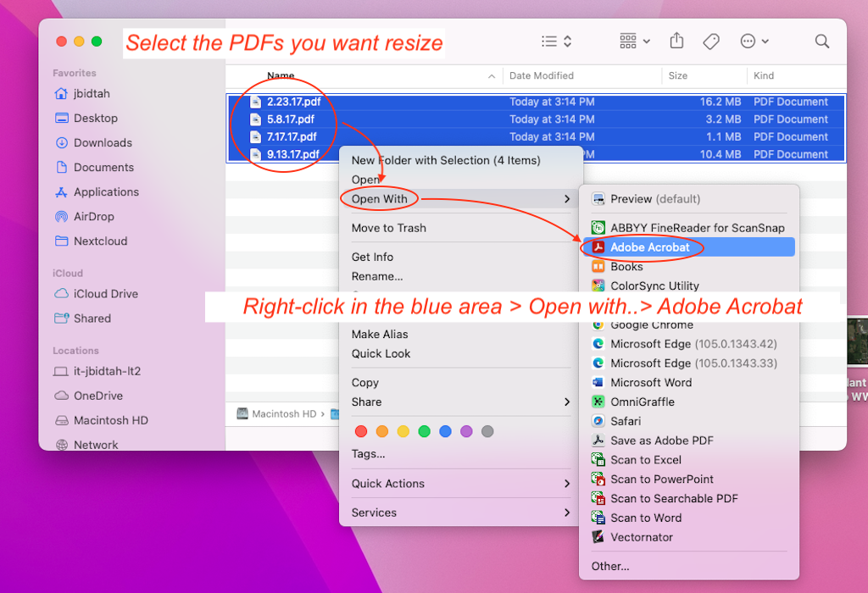The image size is (868, 593).
Task: Expand the Services submenu
Action: [x=460, y=513]
